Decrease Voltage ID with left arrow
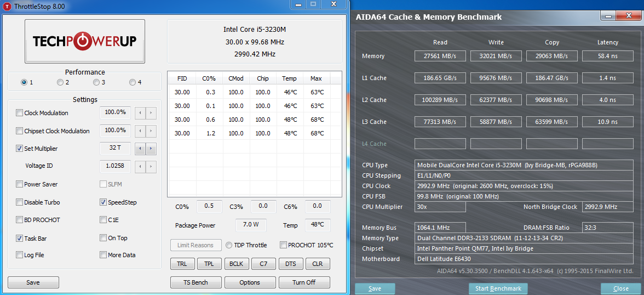This screenshot has width=644, height=295. coord(140,166)
